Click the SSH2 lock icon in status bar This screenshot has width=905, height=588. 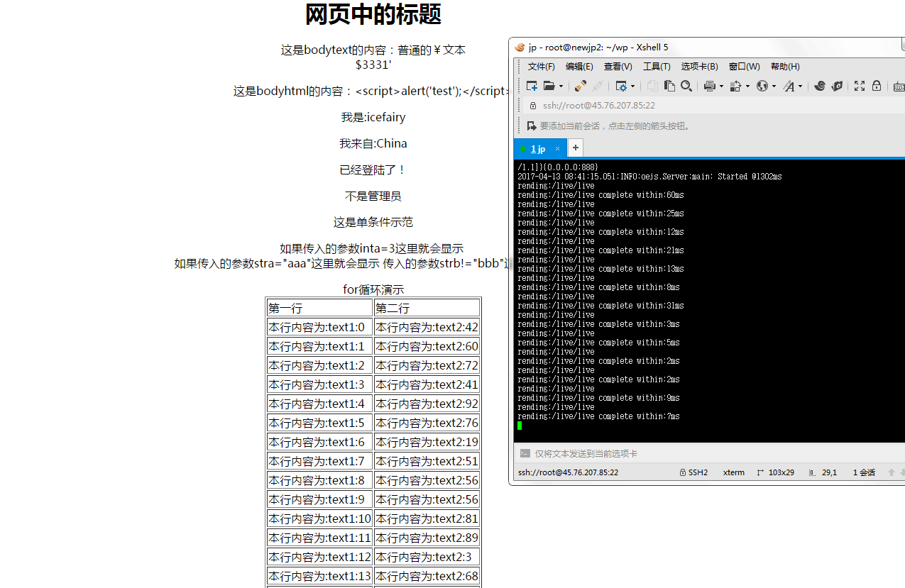[682, 472]
